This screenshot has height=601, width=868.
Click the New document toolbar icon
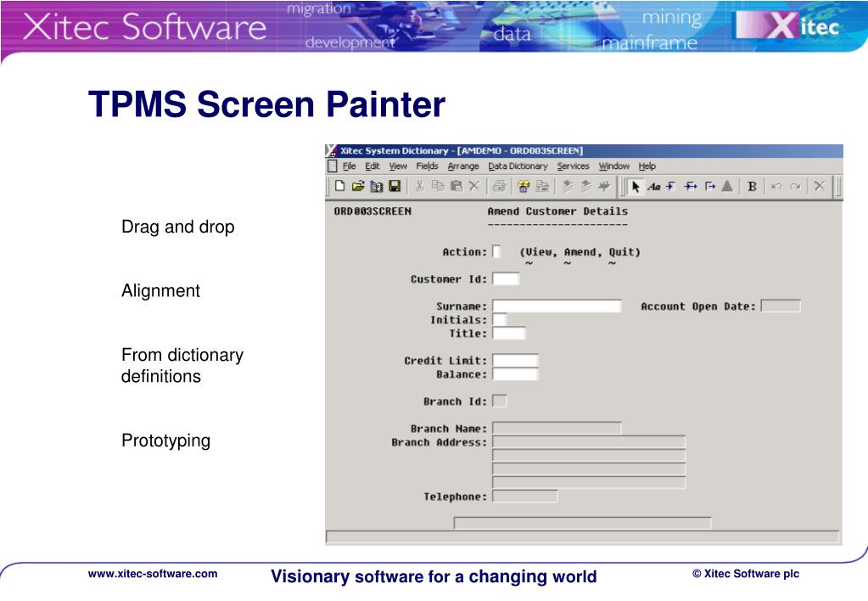[x=340, y=186]
